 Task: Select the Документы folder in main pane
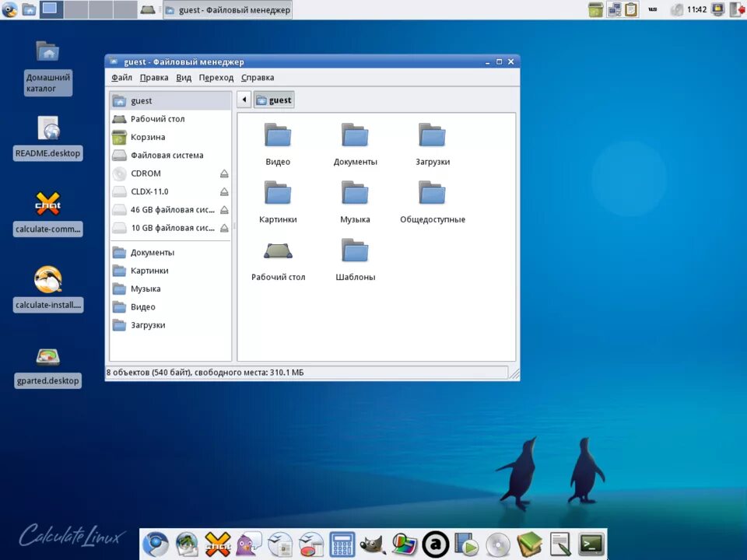point(356,145)
